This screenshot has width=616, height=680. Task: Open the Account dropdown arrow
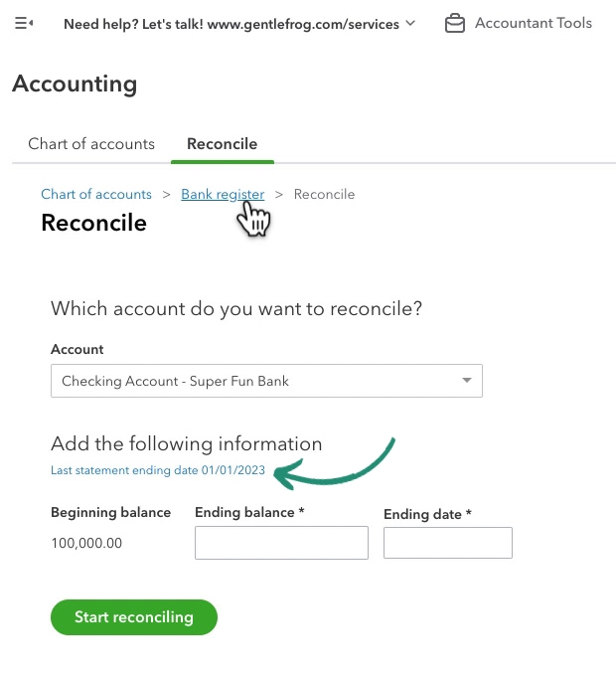pos(466,381)
